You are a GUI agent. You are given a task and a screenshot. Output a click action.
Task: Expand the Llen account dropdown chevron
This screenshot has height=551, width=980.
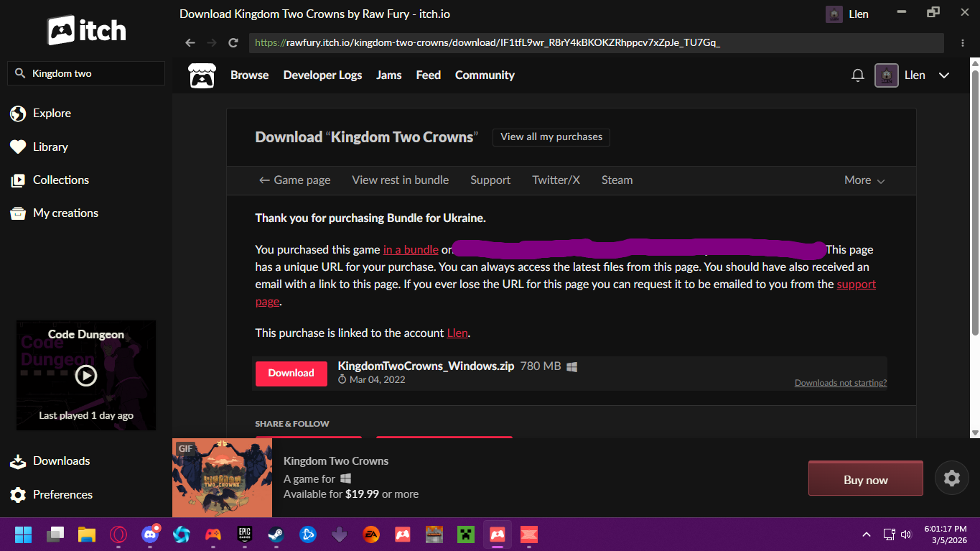pos(944,75)
